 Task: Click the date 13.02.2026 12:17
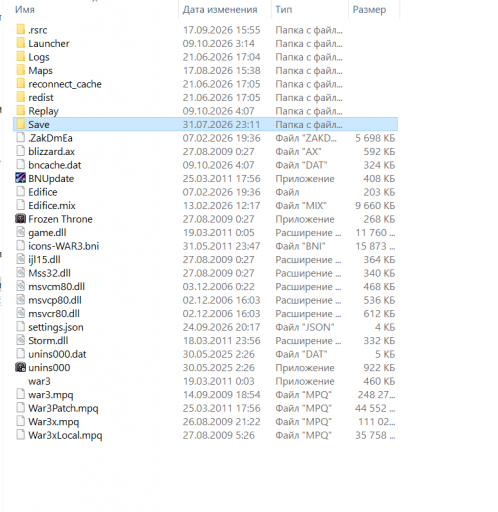pyautogui.click(x=221, y=205)
